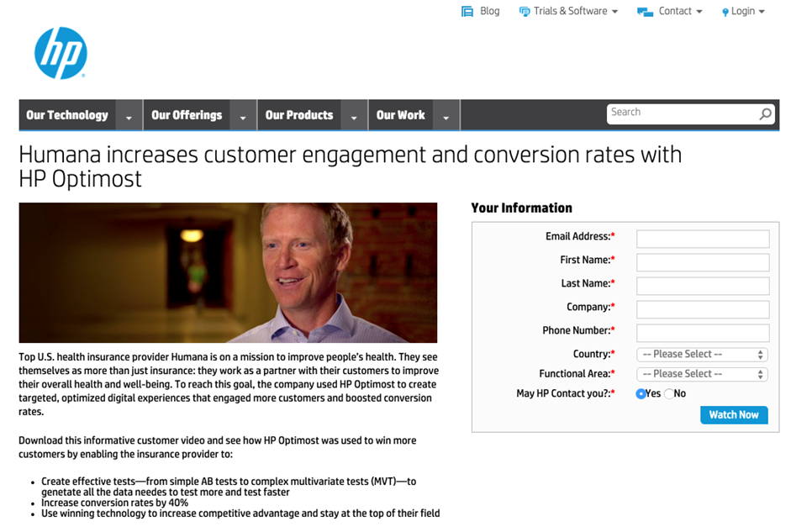Click the Login pin icon
This screenshot has width=791, height=532.
[725, 12]
